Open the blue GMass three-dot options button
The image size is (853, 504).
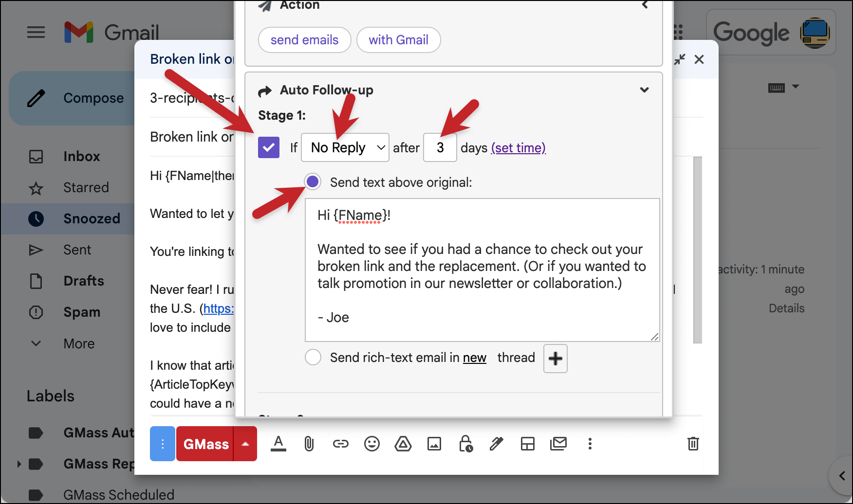click(x=163, y=444)
